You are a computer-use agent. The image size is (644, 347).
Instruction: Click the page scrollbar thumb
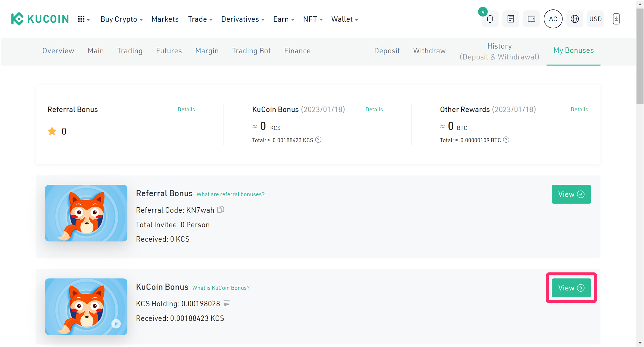tap(640, 56)
